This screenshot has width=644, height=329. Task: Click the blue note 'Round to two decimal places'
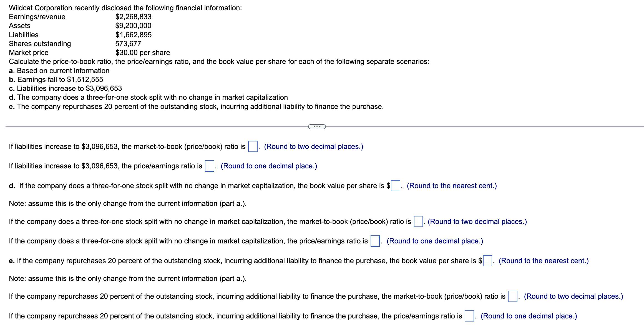pyautogui.click(x=314, y=146)
